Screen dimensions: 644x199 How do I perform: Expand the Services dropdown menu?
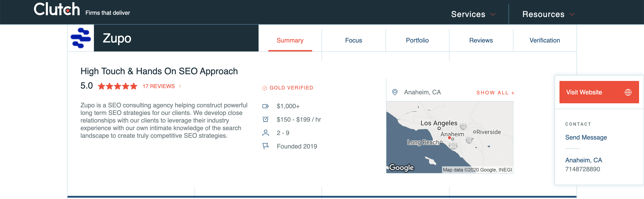(473, 14)
